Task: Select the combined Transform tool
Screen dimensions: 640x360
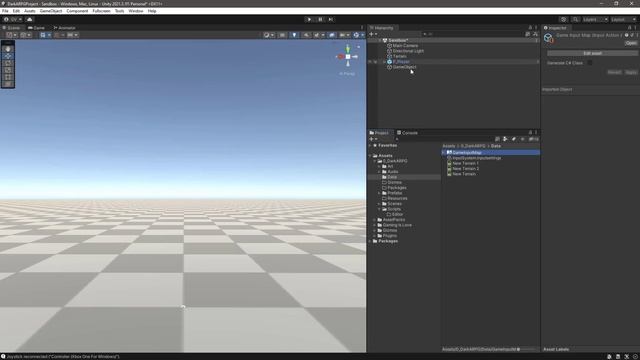Action: pyautogui.click(x=8, y=84)
